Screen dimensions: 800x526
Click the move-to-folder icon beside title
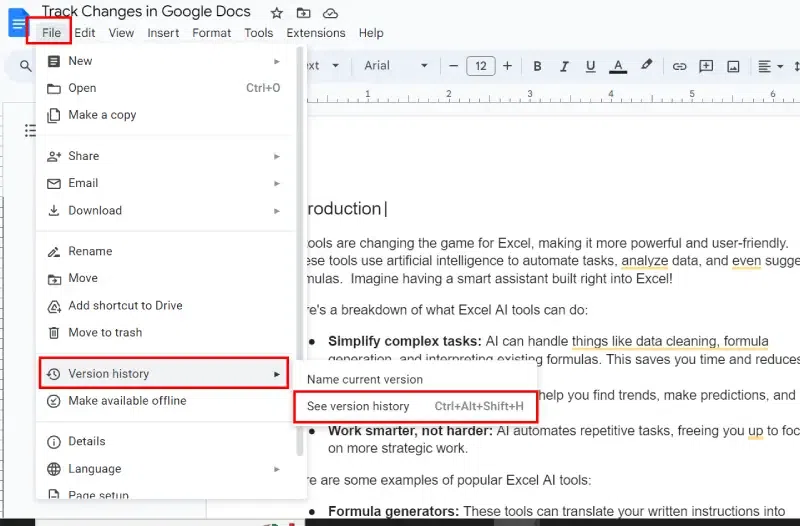click(x=304, y=13)
